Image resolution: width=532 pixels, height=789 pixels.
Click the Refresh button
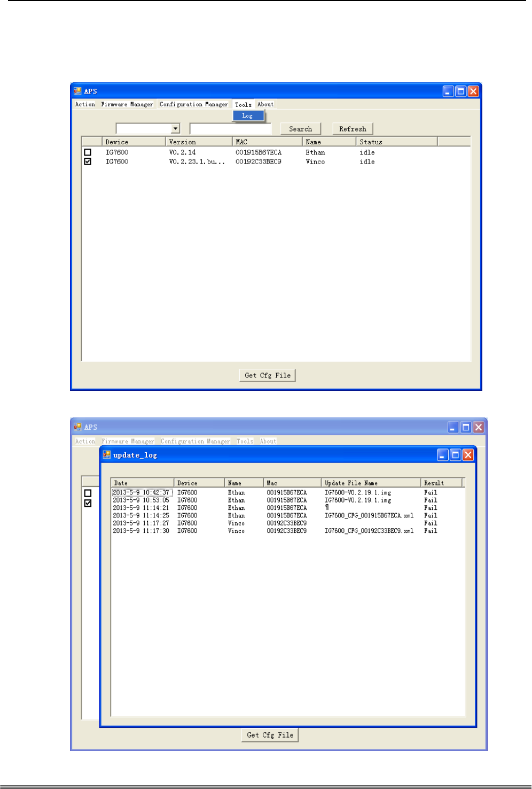[353, 129]
